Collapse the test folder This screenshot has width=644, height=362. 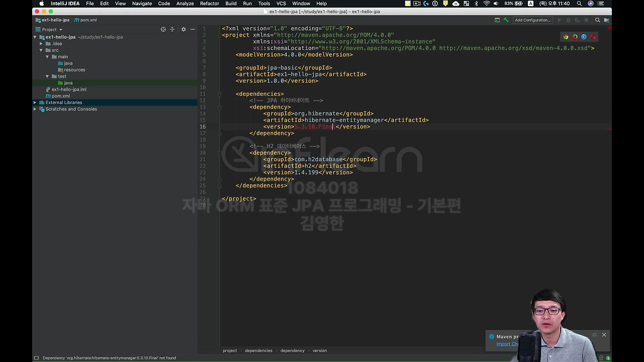pos(47,76)
